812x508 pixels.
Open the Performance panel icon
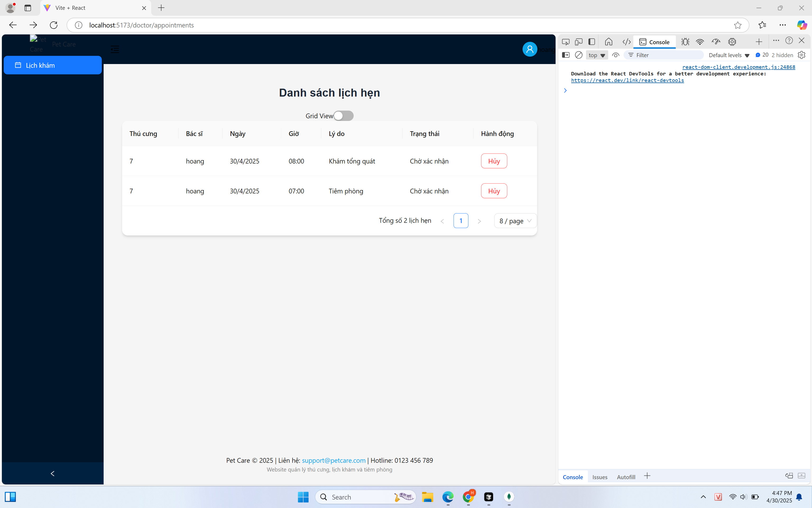pos(716,42)
